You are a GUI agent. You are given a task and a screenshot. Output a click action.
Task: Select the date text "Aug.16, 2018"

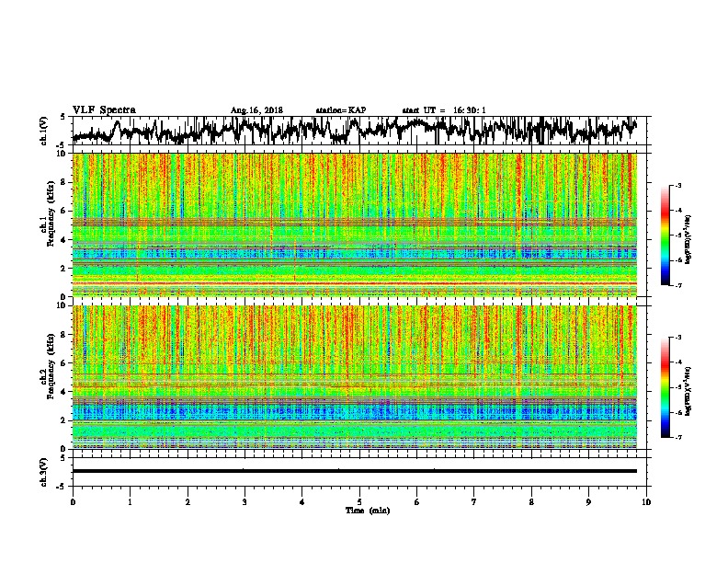tap(256, 110)
